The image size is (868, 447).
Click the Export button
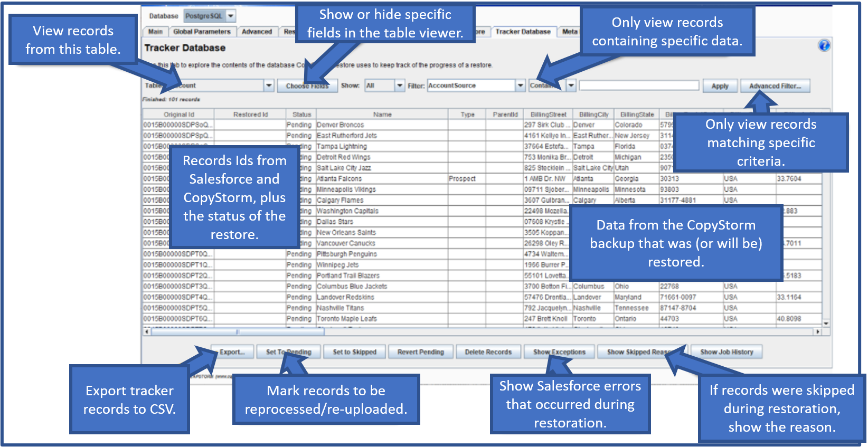[232, 352]
